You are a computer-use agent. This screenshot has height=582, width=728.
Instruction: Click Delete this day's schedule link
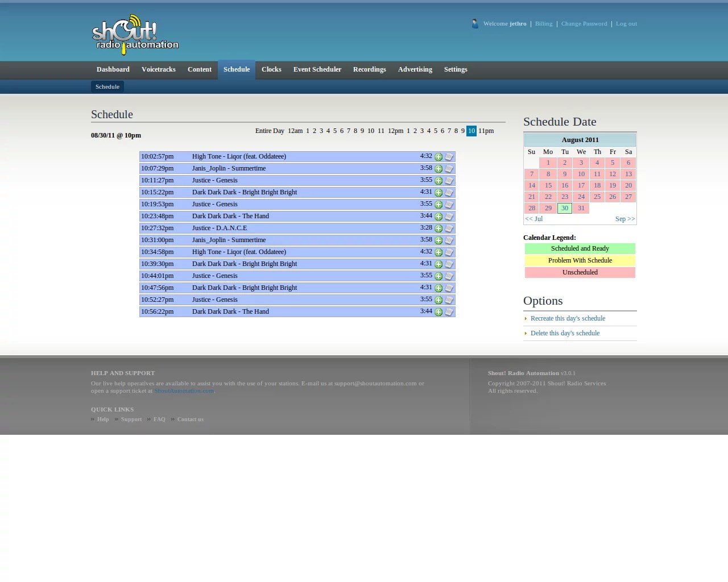[565, 333]
